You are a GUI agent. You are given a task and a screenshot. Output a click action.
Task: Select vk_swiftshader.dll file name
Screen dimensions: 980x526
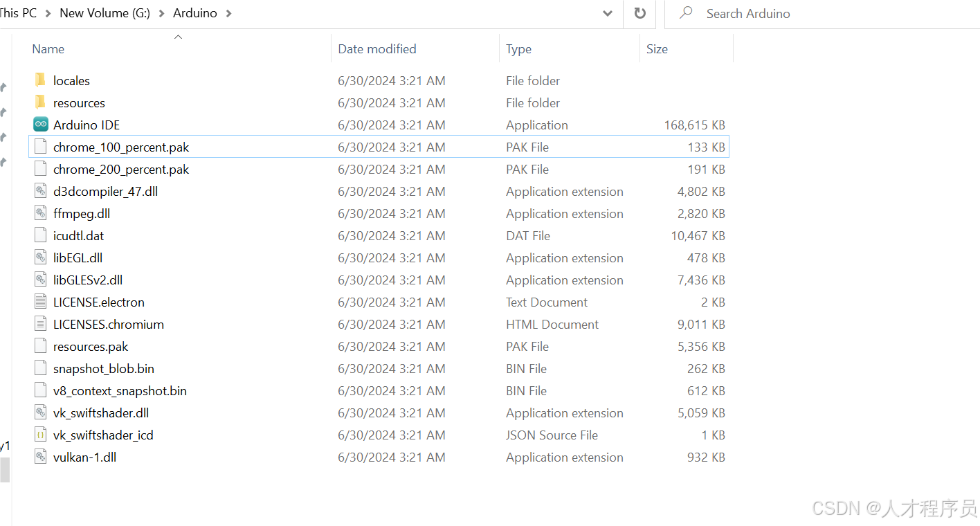(x=101, y=413)
